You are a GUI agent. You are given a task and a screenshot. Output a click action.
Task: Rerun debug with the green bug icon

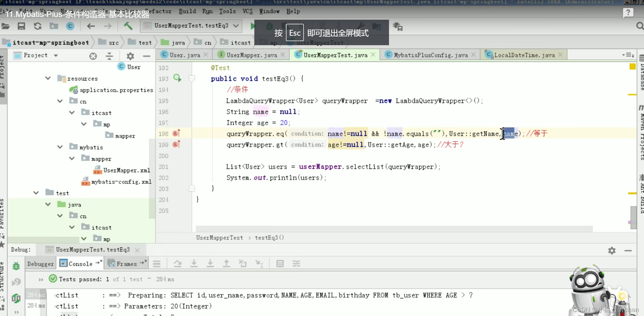click(16, 266)
